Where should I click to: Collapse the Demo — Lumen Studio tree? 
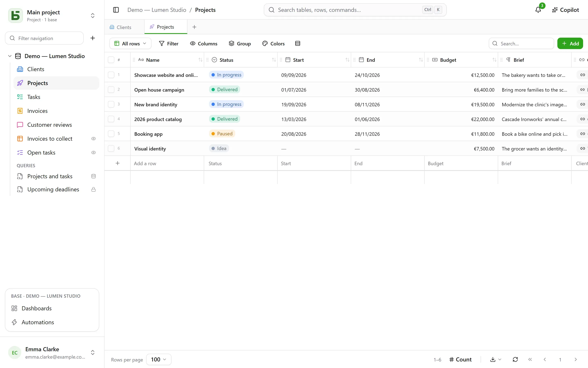click(10, 56)
